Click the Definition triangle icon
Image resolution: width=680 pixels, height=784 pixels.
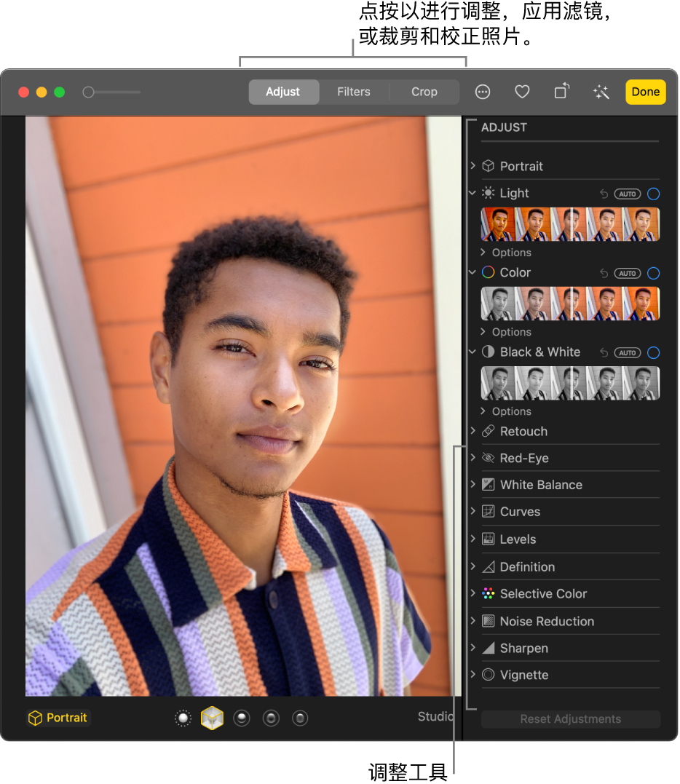coord(488,566)
